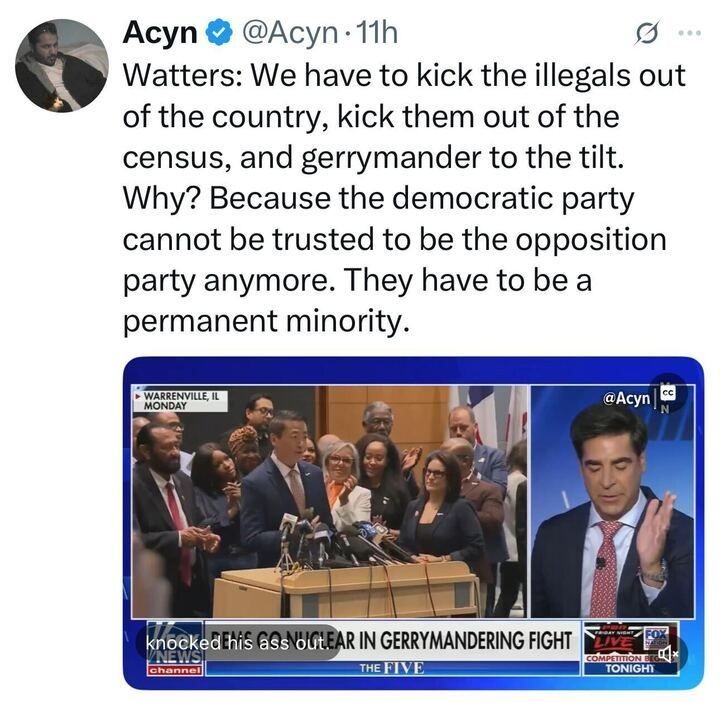720x703 pixels.
Task: Click the Fox Nation logo in promo
Action: 657,636
